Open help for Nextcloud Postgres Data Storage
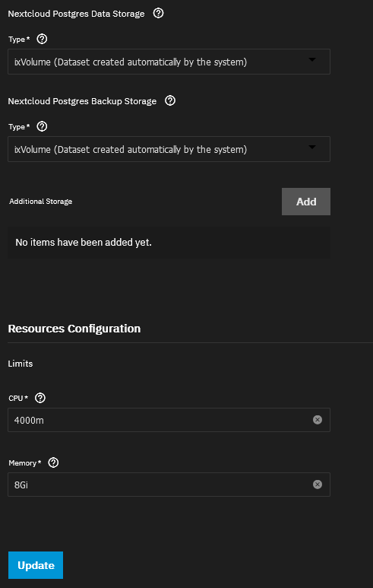The height and width of the screenshot is (588, 373). click(x=159, y=14)
